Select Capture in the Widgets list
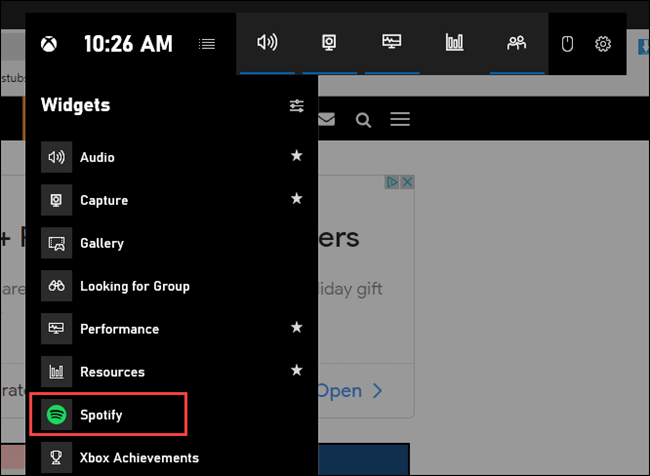Viewport: 650px width, 476px height. click(x=104, y=200)
